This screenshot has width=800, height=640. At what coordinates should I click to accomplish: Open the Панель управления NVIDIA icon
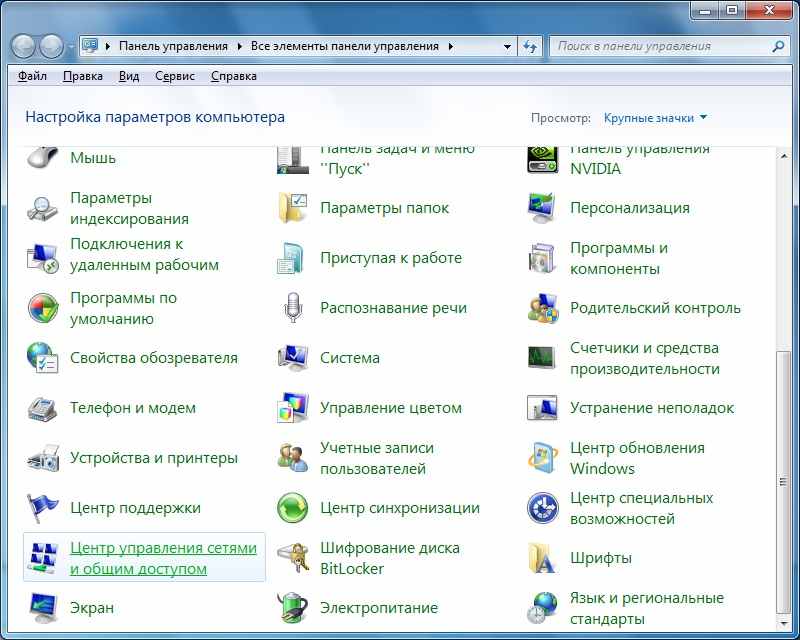coord(542,159)
